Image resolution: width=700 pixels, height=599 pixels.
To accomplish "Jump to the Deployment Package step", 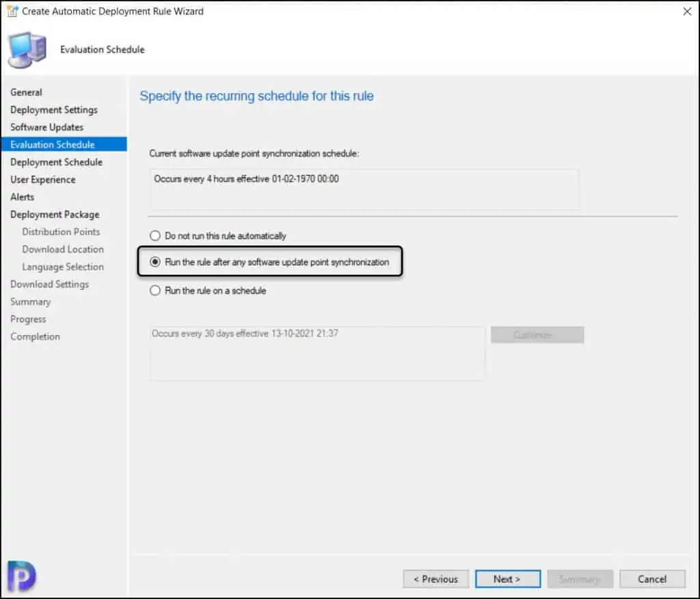I will [x=55, y=215].
